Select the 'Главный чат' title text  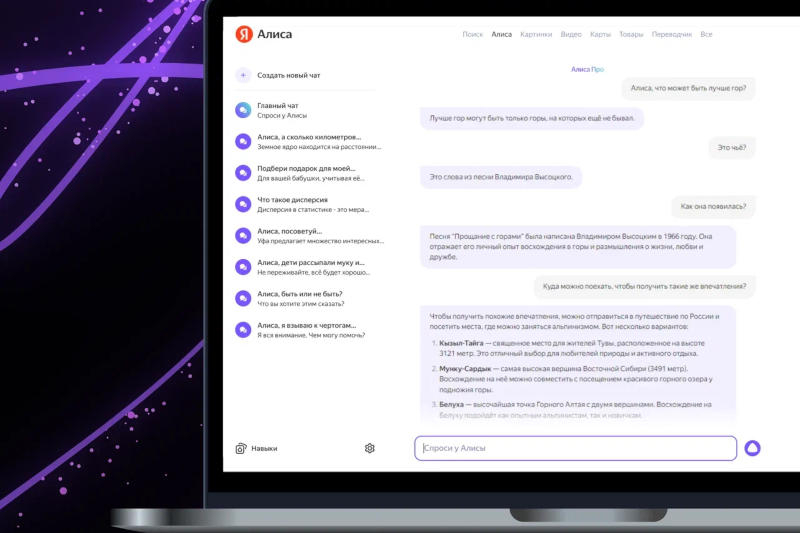[278, 106]
